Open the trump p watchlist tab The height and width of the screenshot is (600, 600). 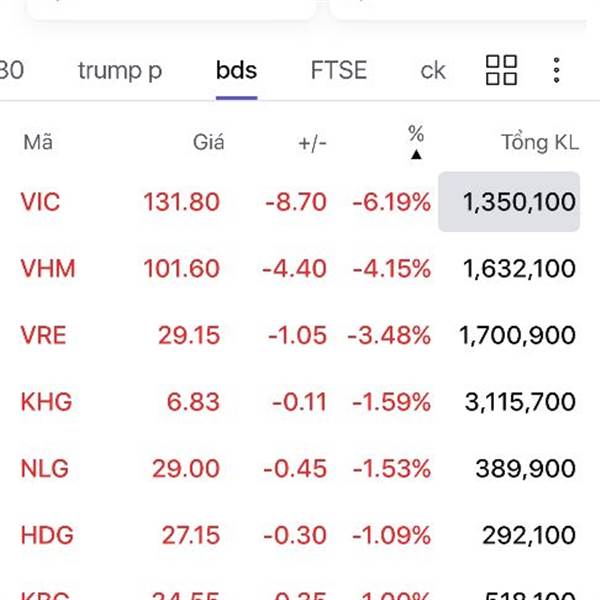point(120,70)
